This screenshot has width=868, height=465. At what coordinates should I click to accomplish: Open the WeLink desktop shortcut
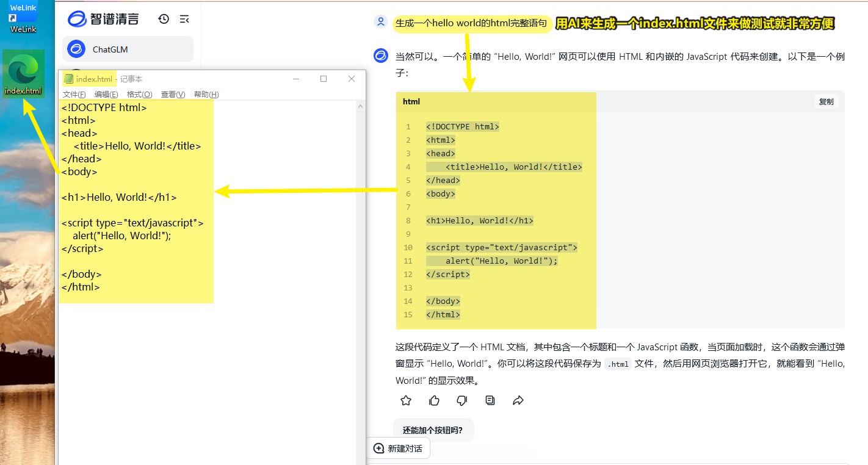pyautogui.click(x=23, y=17)
